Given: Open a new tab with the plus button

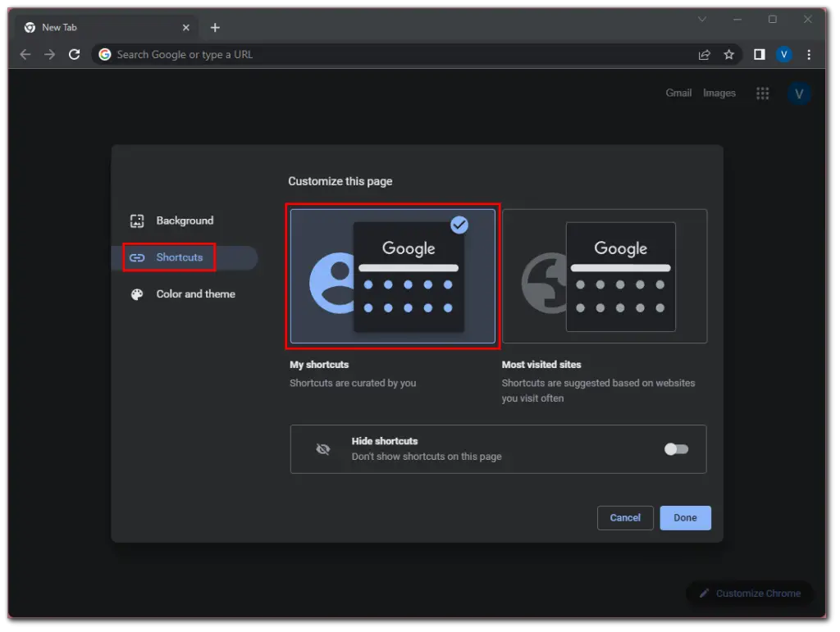Looking at the screenshot, I should tap(215, 27).
